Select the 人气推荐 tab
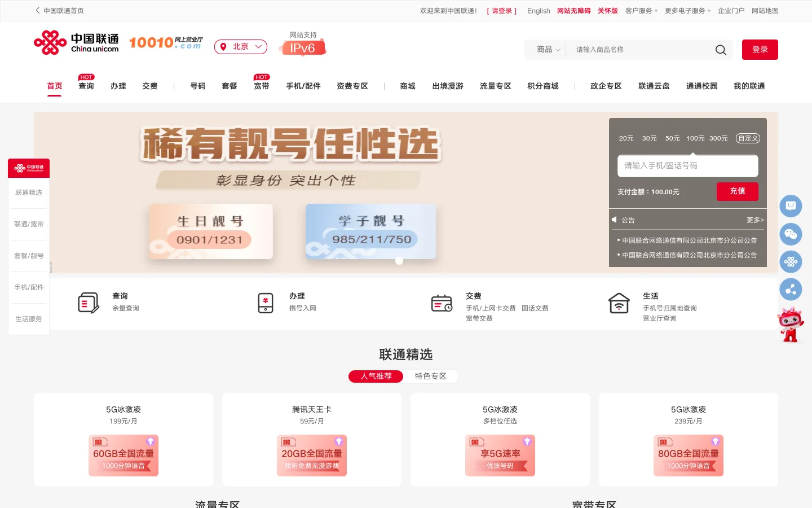Viewport: 812px width, 508px height. 376,376
